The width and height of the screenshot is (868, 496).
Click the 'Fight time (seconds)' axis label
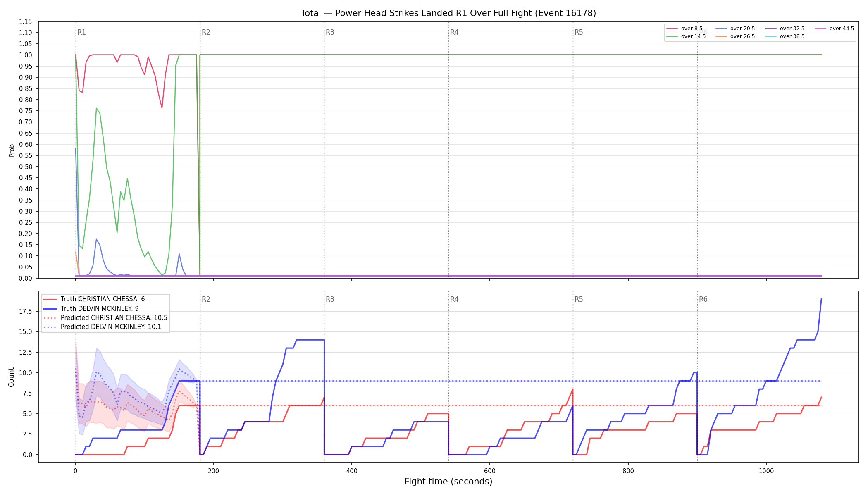point(448,482)
